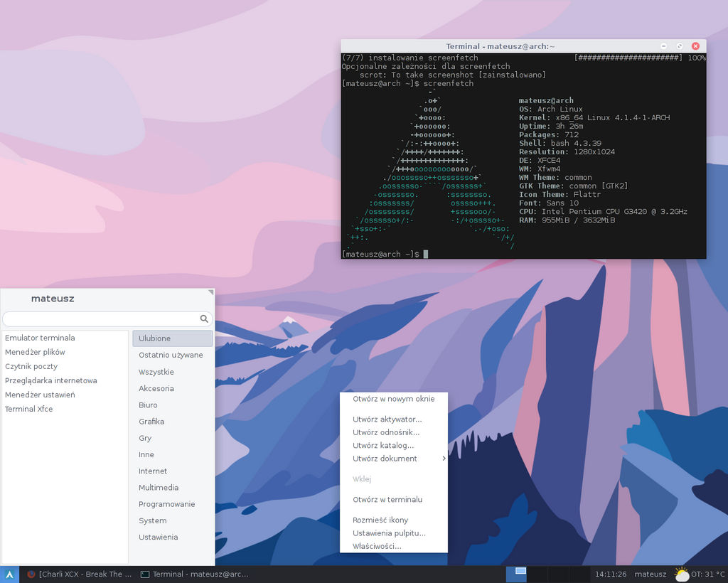Select Otwórz w nowym oknie
Viewport: 728px width, 583px height.
click(x=394, y=399)
